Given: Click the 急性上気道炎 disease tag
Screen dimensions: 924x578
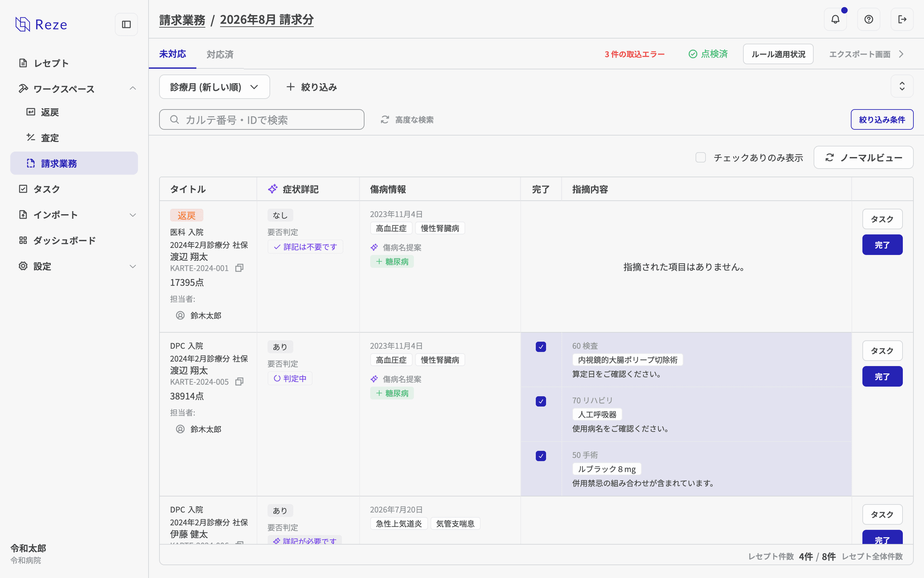Looking at the screenshot, I should tap(398, 524).
